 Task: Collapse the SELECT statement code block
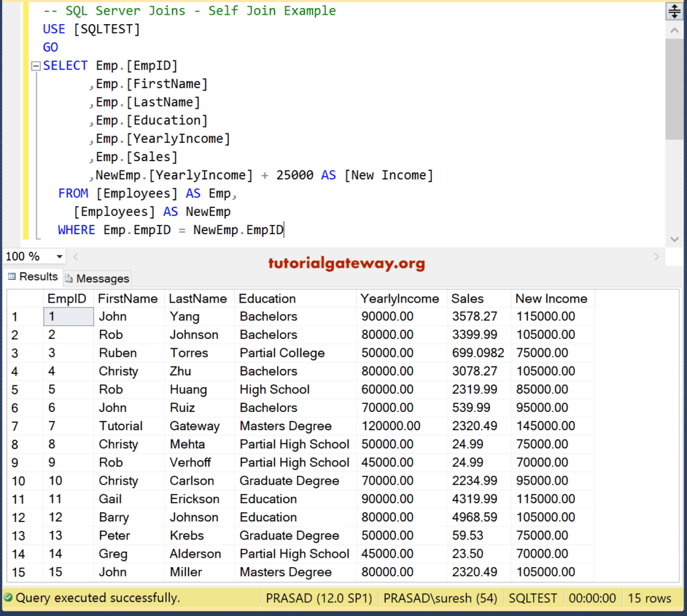pos(36,66)
